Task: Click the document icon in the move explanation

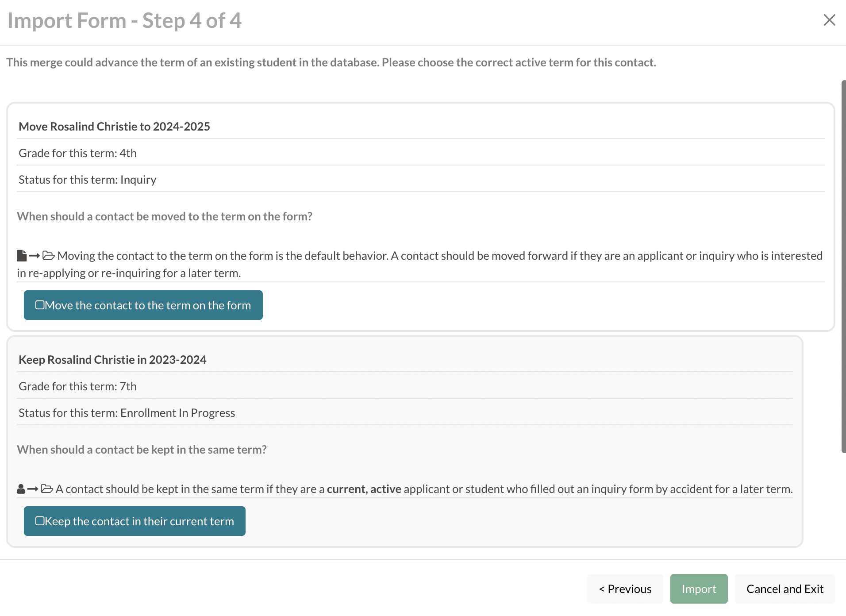Action: click(21, 256)
